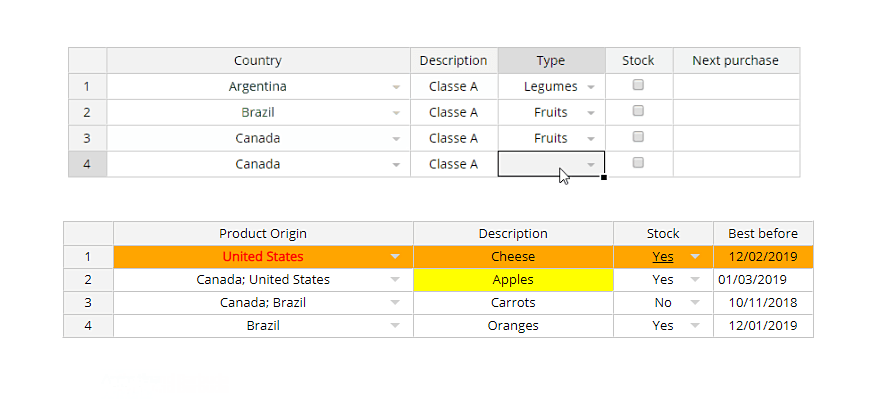Screen dimensions: 875x400
Task: Select row 3 header in top table
Action: click(x=87, y=138)
